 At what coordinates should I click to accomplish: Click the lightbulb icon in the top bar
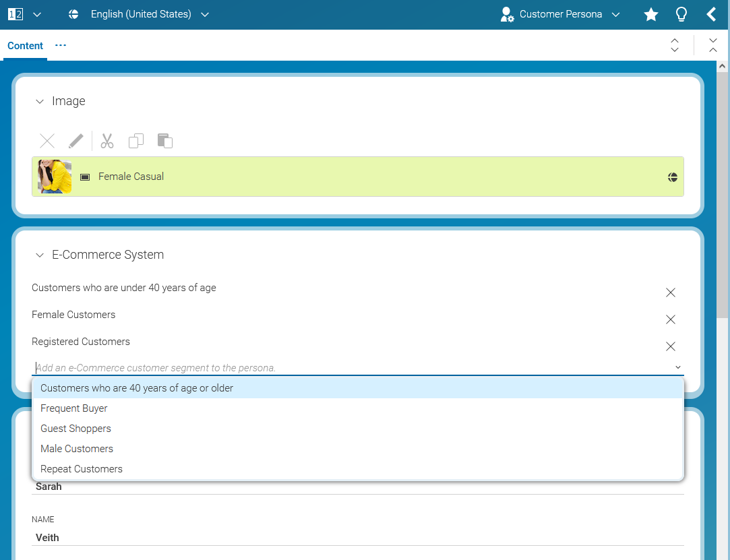(681, 13)
